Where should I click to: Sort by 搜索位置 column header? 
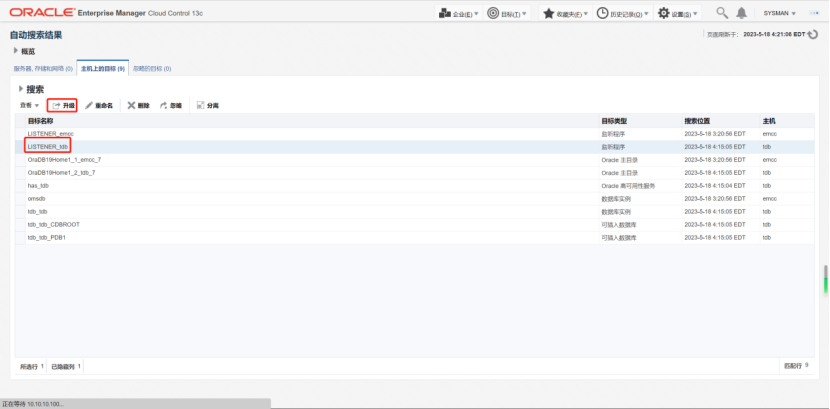click(721, 121)
